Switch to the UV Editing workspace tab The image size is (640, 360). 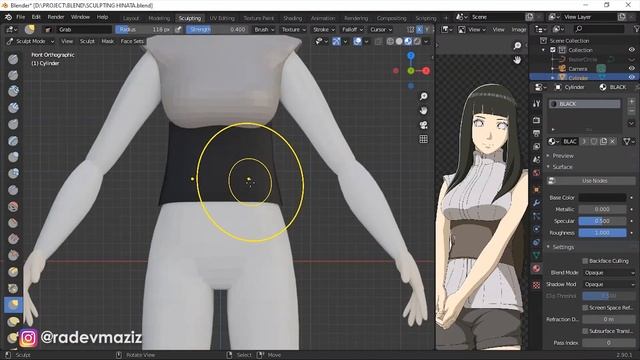(222, 18)
